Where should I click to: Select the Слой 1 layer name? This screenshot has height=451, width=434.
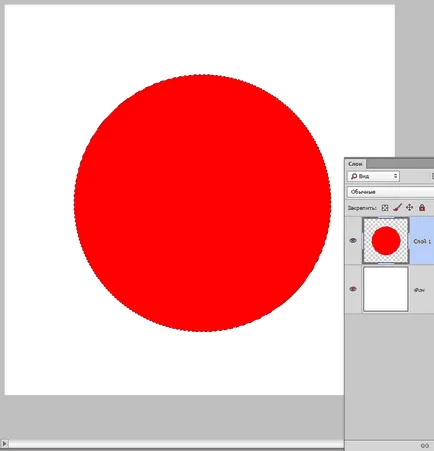click(x=422, y=241)
